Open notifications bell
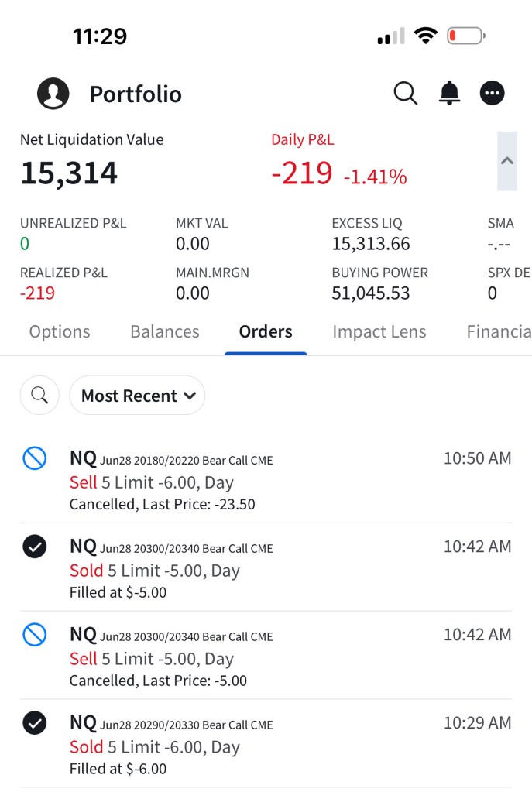Viewport: 532px width, 792px height. coord(449,94)
